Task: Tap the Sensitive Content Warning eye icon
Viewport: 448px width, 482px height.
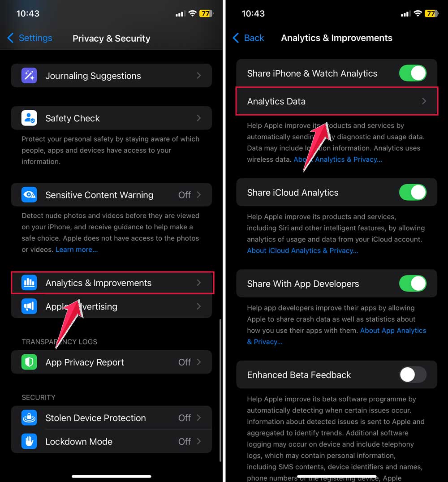Action: 29,194
